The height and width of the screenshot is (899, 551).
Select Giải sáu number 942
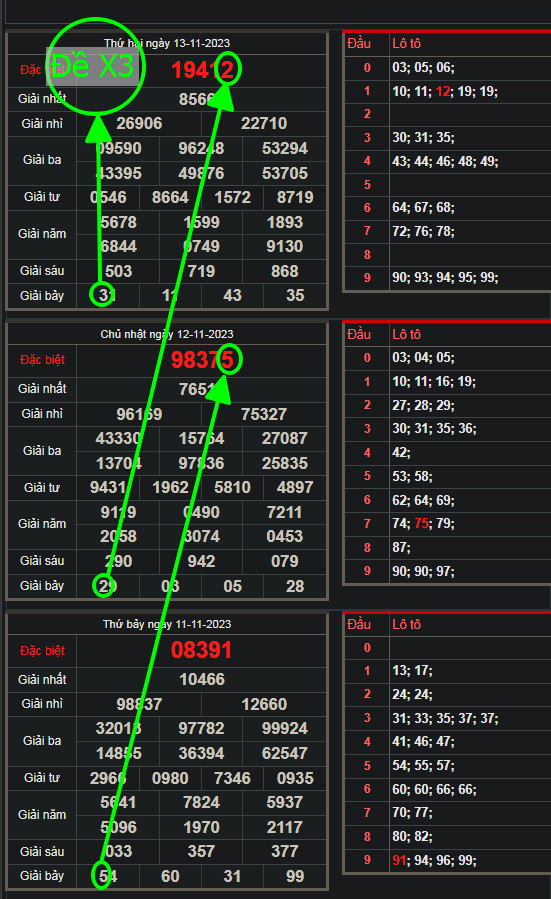point(201,561)
